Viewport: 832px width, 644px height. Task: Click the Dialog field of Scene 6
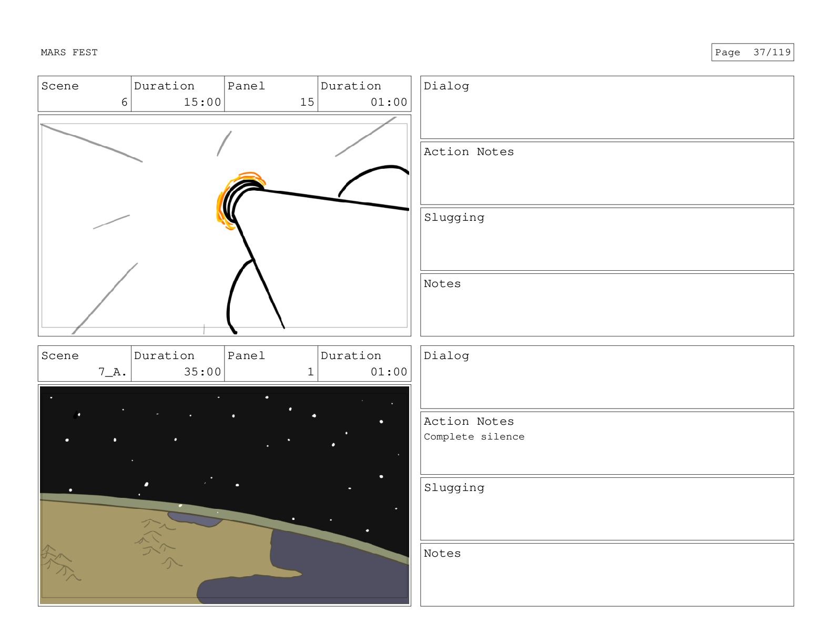tap(607, 107)
